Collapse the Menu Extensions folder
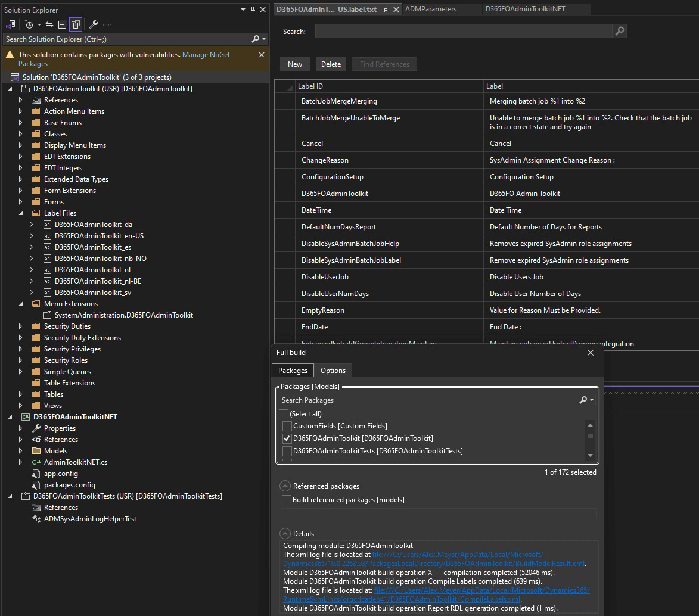This screenshot has height=616, width=699. [20, 304]
